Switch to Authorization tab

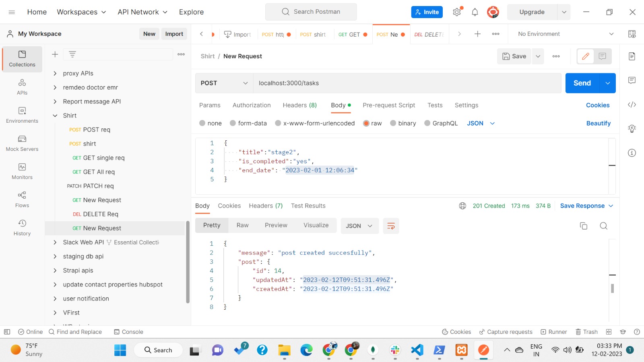252,105
